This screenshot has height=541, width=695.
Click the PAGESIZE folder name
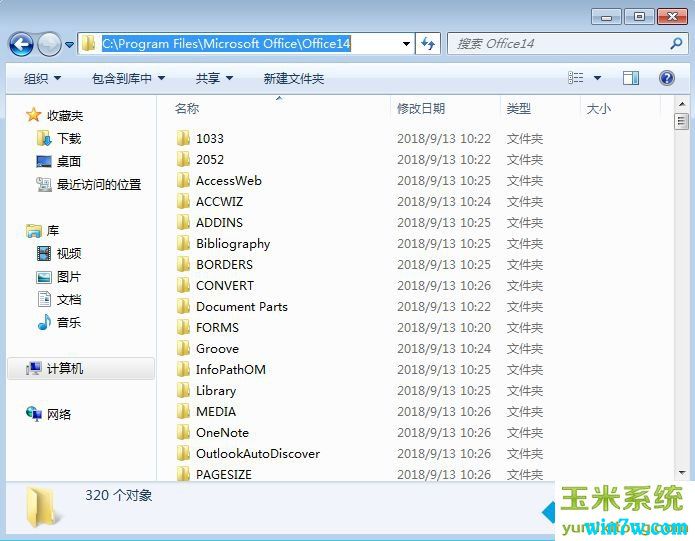[224, 475]
